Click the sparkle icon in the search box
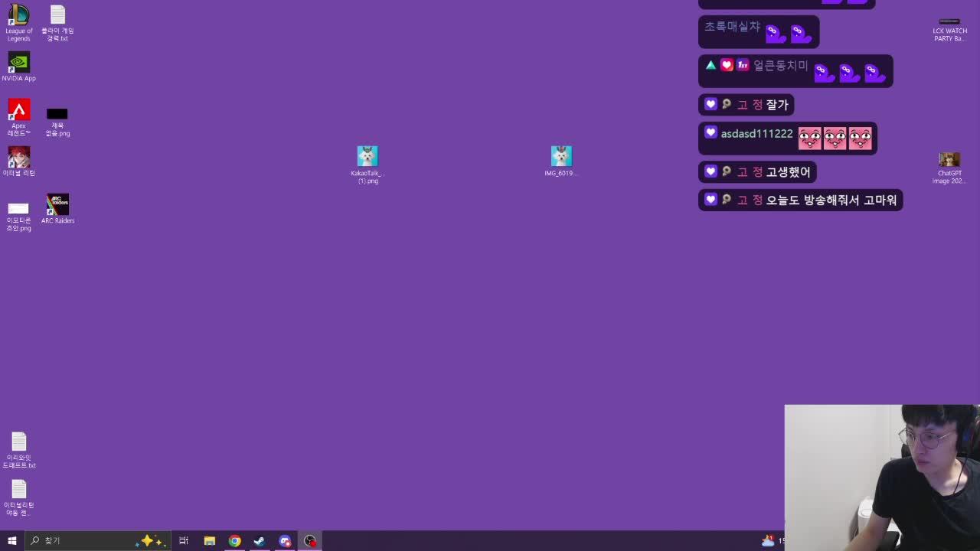This screenshot has height=551, width=980. pos(150,540)
